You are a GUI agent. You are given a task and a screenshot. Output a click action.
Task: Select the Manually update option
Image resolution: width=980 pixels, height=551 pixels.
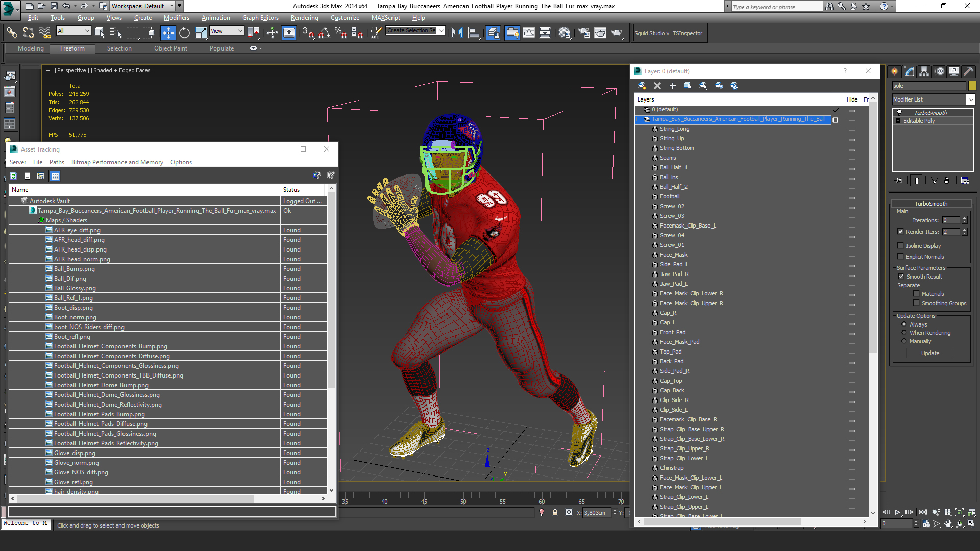904,341
